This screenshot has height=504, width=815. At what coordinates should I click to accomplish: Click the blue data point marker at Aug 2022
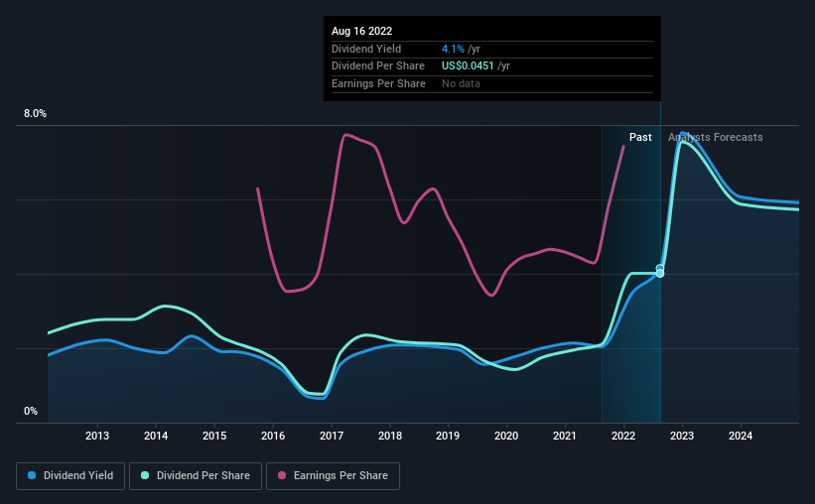(x=659, y=268)
